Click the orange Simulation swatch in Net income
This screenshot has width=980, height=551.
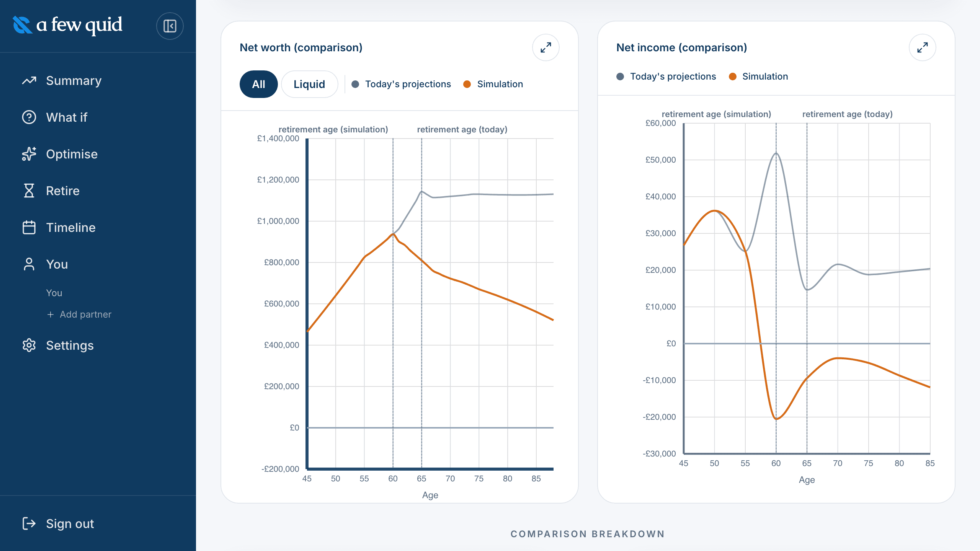[x=733, y=77]
